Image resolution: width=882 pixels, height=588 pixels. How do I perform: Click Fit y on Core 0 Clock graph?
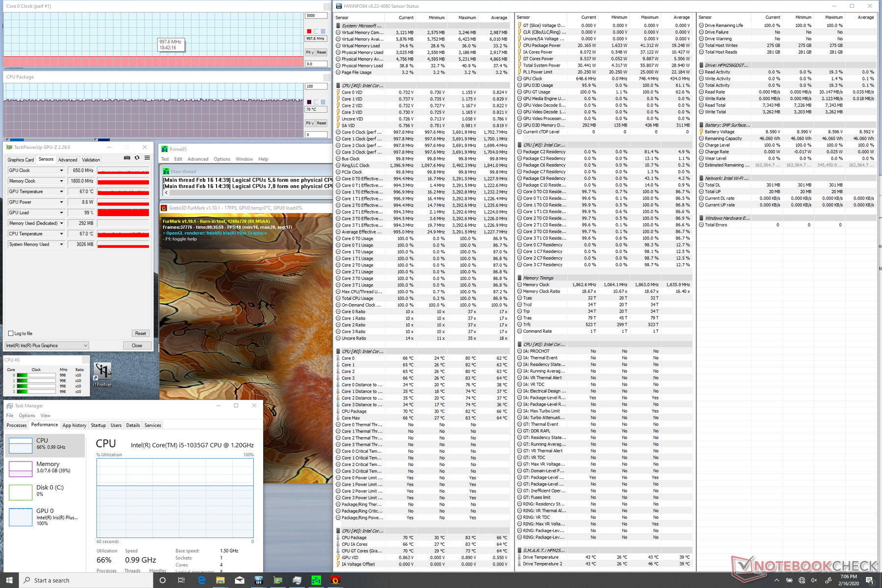click(310, 52)
